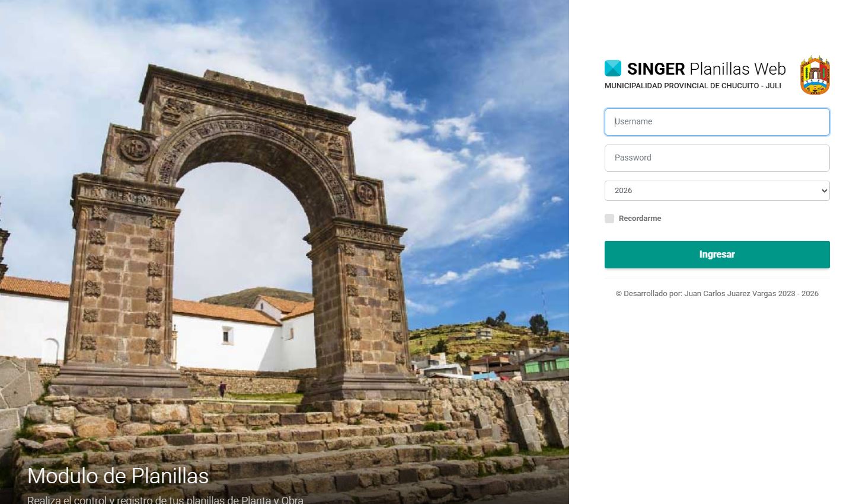Click the MUNICIPALIDAD PROVINCIAL DE CHUCUITO text
Viewport: 856px width, 504px height.
tap(693, 86)
